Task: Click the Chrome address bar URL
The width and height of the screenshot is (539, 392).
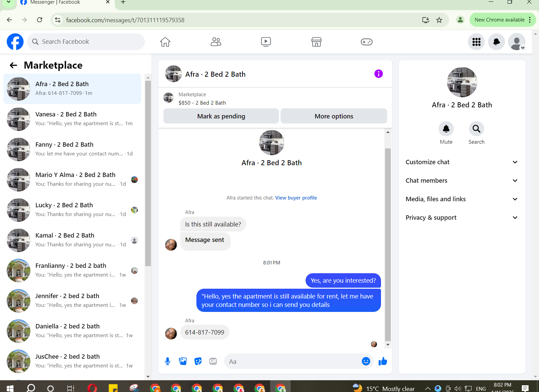Action: pos(125,20)
